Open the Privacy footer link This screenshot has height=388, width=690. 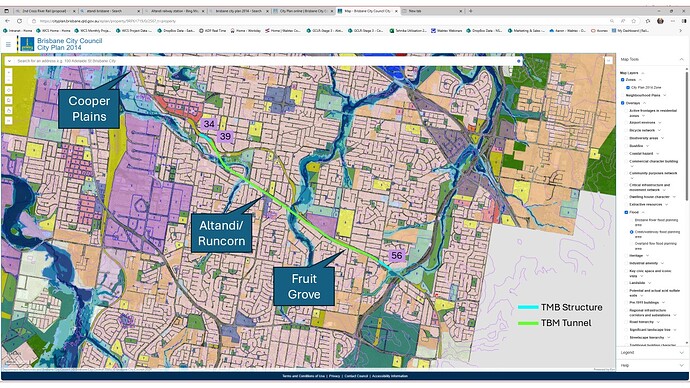334,376
